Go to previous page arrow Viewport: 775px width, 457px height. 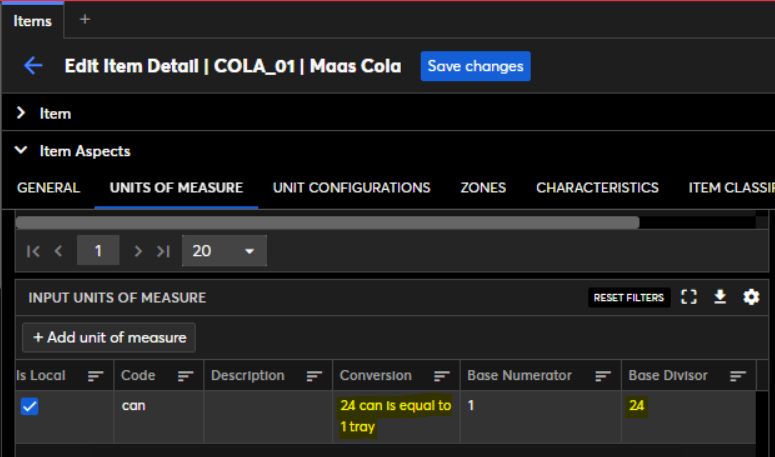58,251
